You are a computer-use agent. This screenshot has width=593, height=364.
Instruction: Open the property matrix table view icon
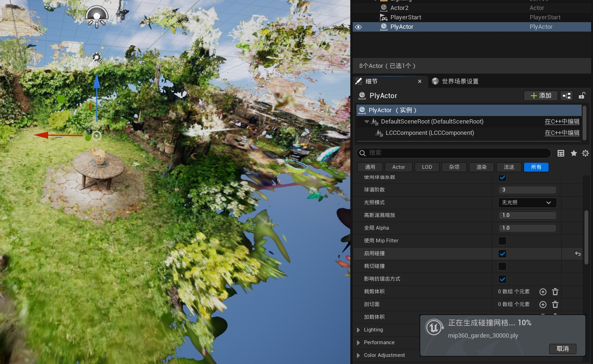561,153
